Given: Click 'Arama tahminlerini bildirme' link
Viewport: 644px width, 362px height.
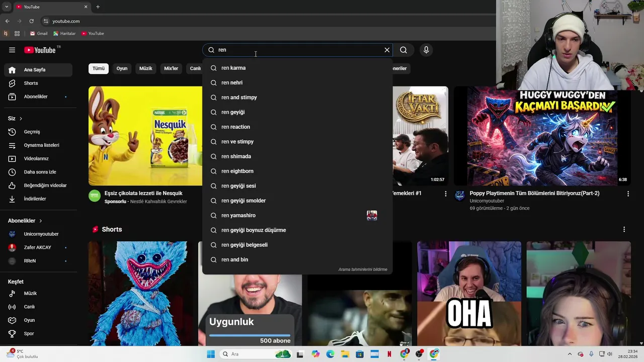Looking at the screenshot, I should click(363, 269).
